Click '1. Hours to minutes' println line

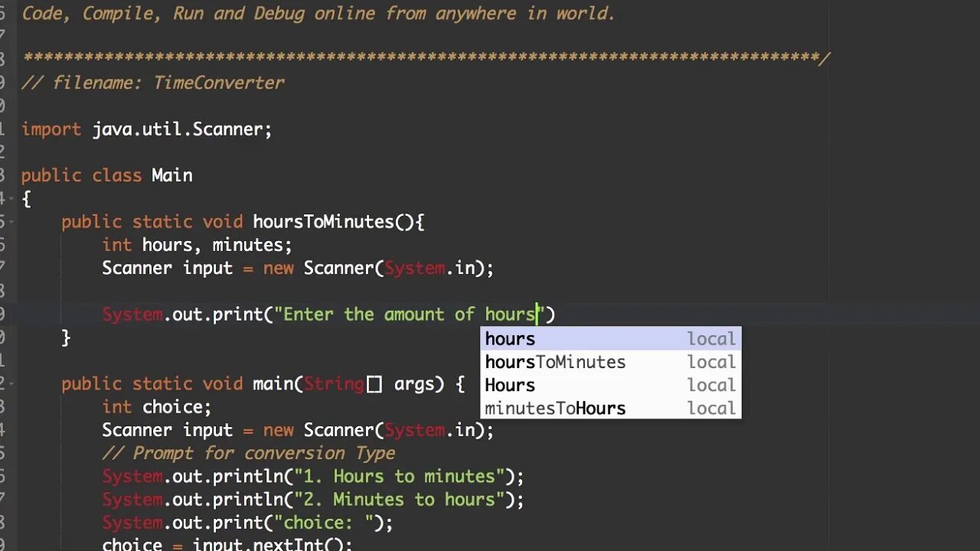[x=312, y=476]
